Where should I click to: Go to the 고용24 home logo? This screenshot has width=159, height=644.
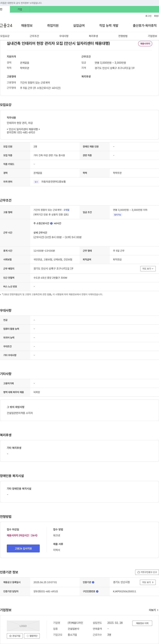coord(6,26)
